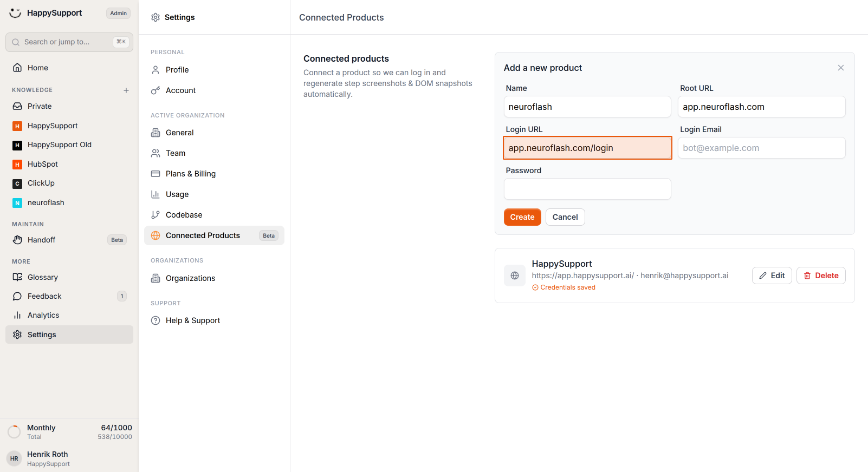
Task: Click the Handoff hand icon
Action: [17, 240]
